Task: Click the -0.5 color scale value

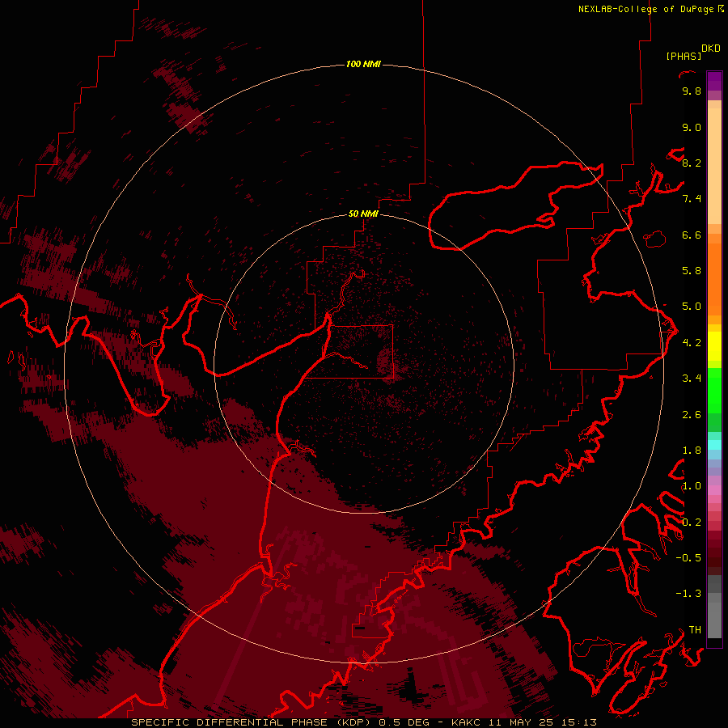Action: (688, 557)
